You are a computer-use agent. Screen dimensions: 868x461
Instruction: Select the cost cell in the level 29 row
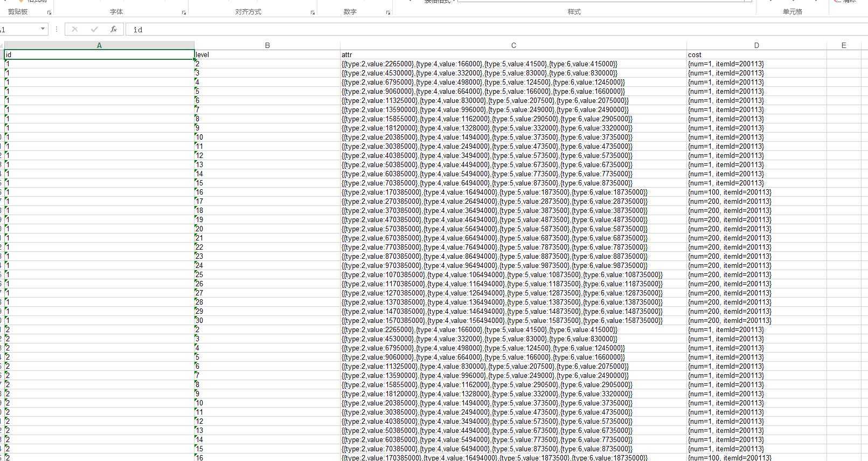tap(756, 311)
